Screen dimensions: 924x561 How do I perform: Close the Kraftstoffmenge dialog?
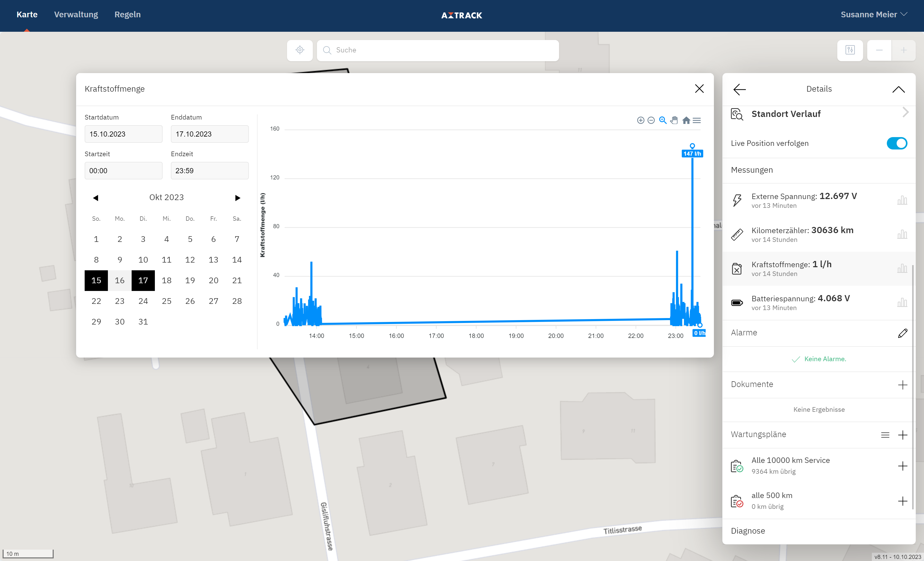click(x=699, y=89)
